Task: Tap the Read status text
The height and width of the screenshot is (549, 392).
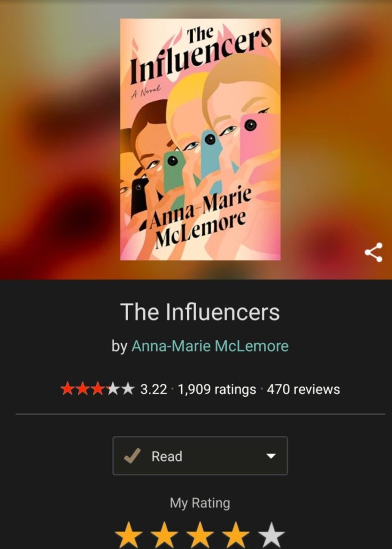Action: [167, 456]
